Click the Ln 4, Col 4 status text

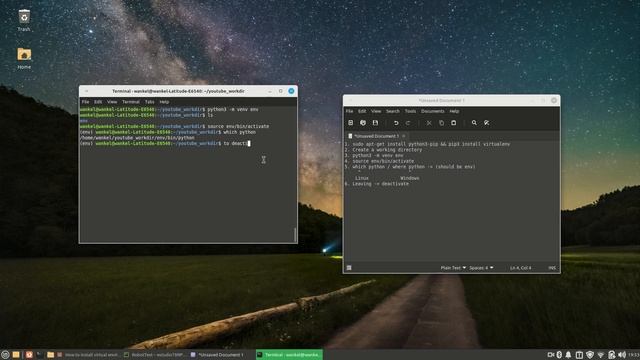520,268
